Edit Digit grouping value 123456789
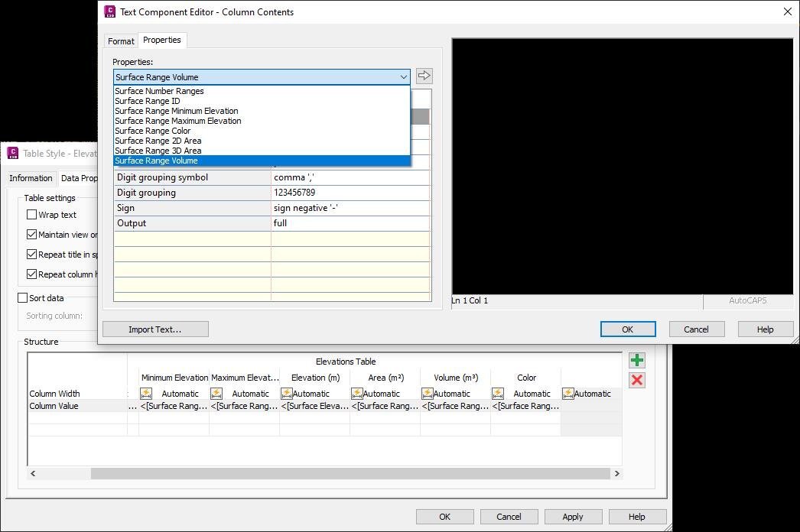The height and width of the screenshot is (532, 800). [x=350, y=193]
